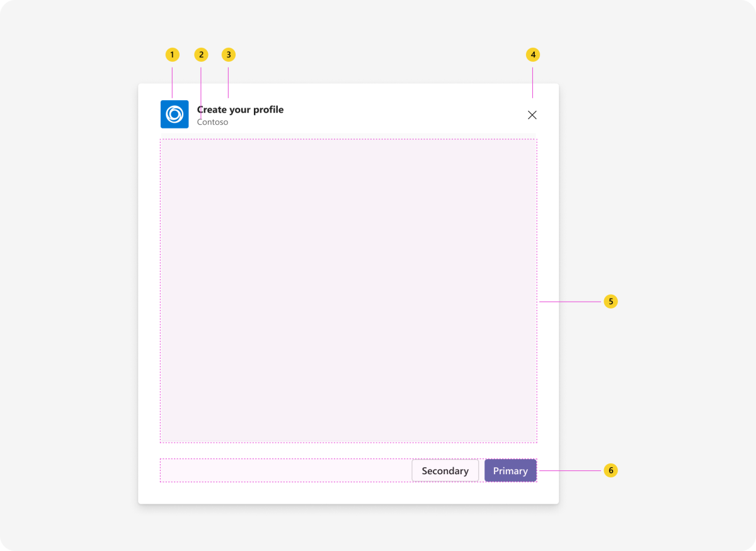Screen dimensions: 756x551
Task: Click the dialog title Create your profile
Action: 241,110
